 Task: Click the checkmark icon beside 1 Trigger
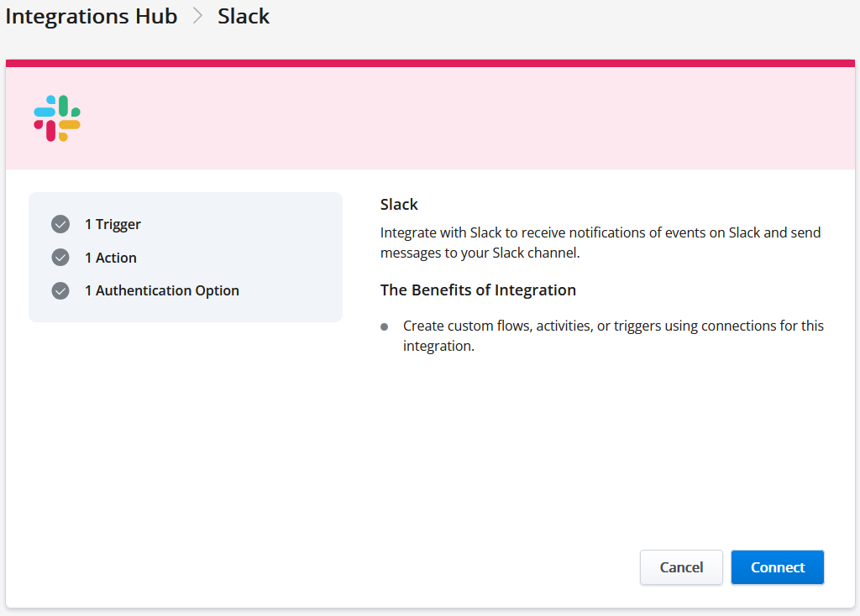point(60,224)
